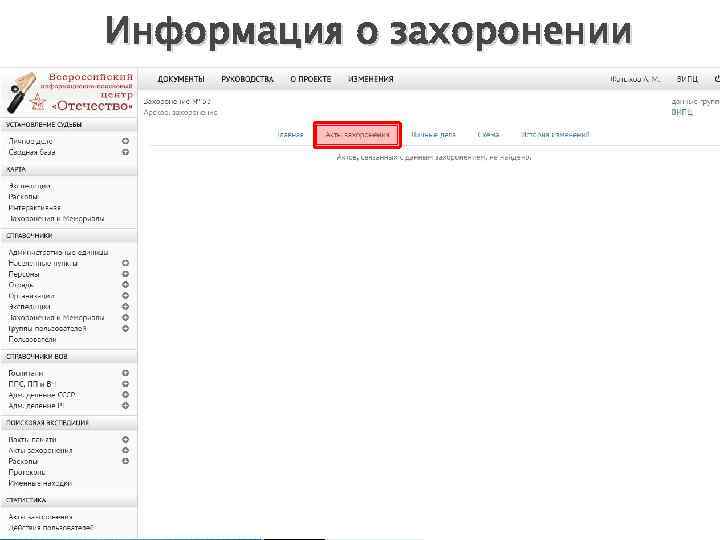Open Акты захоронения under Статистика
The width and height of the screenshot is (720, 540).
[40, 517]
